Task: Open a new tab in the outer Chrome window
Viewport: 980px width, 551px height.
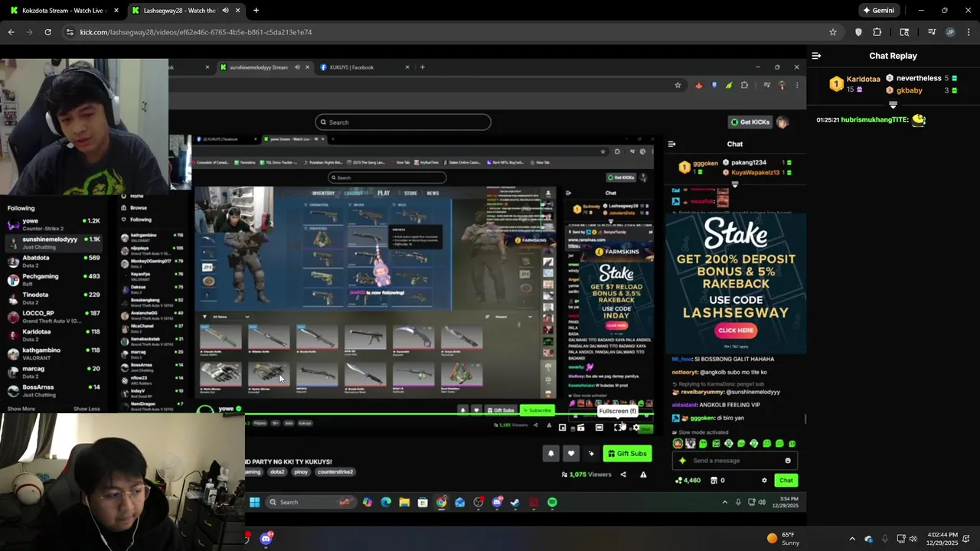Action: (x=256, y=11)
